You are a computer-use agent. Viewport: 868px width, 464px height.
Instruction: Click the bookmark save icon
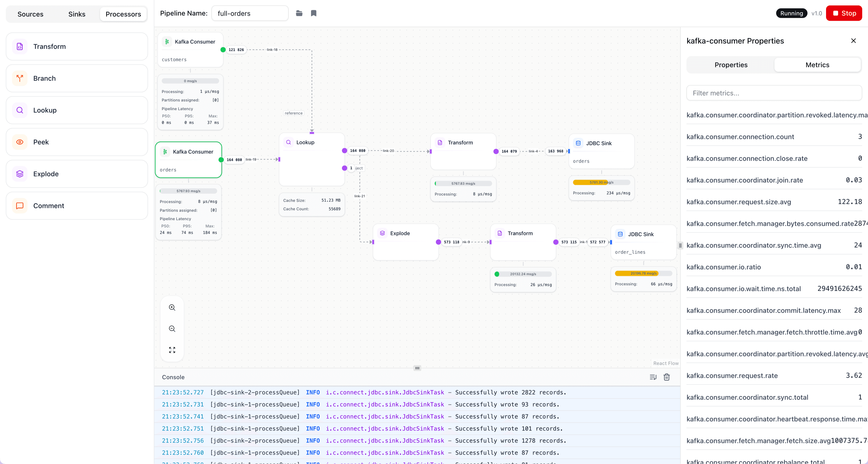click(313, 13)
